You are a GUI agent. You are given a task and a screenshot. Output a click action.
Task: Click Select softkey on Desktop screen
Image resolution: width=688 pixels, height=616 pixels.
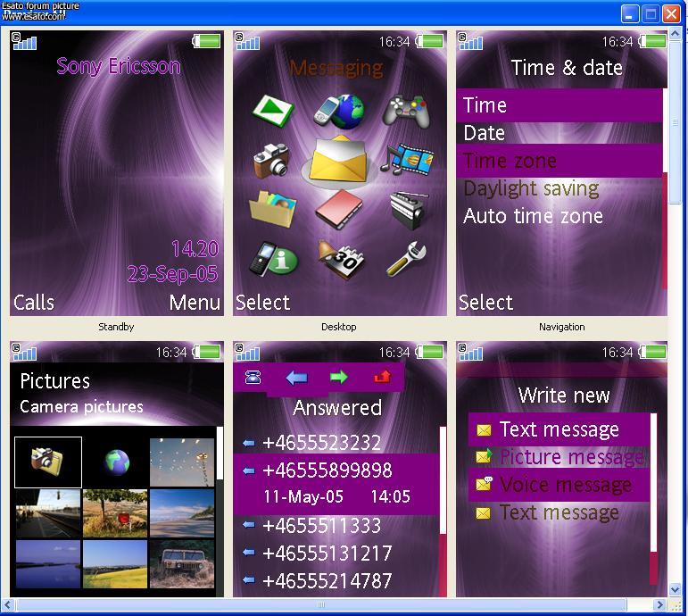pos(262,303)
